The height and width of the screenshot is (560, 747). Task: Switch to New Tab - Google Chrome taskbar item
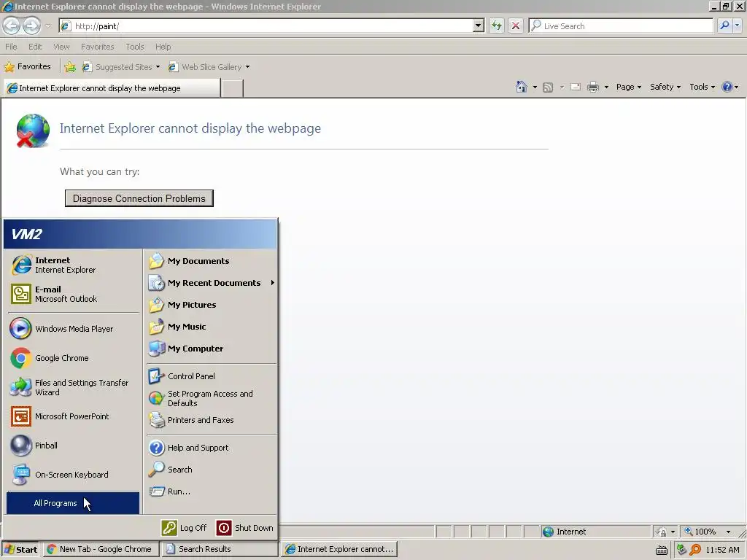click(x=100, y=549)
